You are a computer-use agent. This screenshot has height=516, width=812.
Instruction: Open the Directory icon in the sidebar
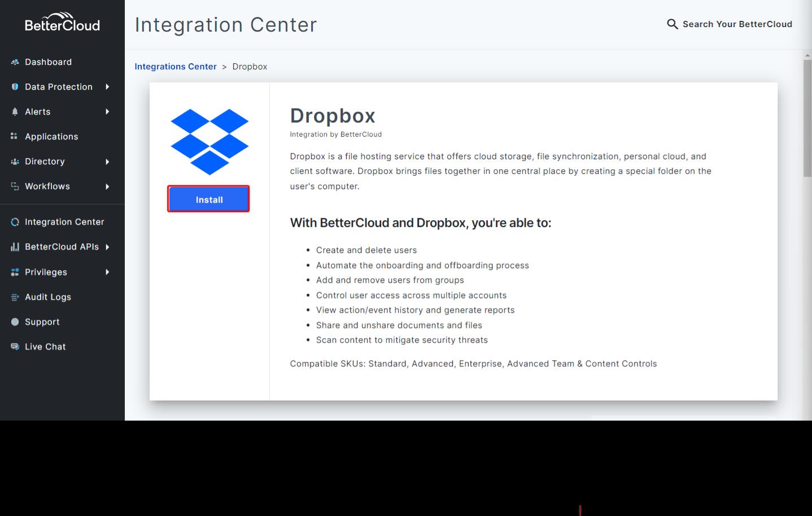(14, 161)
